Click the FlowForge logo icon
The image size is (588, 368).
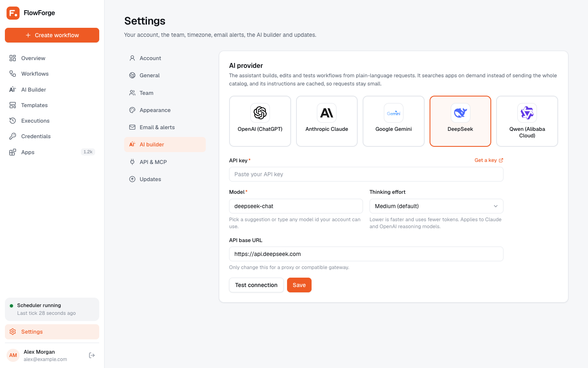tap(13, 13)
